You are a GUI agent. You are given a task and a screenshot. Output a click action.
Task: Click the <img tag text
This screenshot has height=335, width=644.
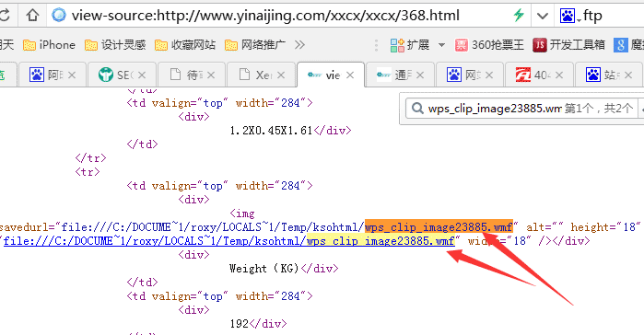[242, 214]
